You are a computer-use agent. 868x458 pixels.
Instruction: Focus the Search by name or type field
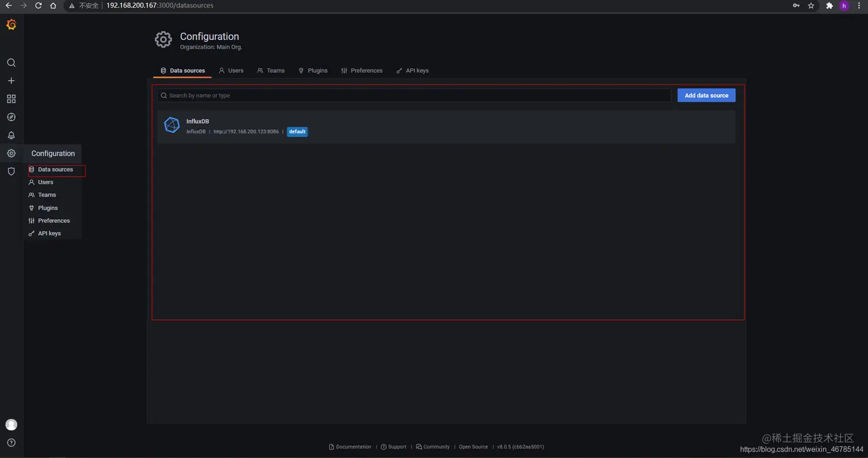(414, 95)
